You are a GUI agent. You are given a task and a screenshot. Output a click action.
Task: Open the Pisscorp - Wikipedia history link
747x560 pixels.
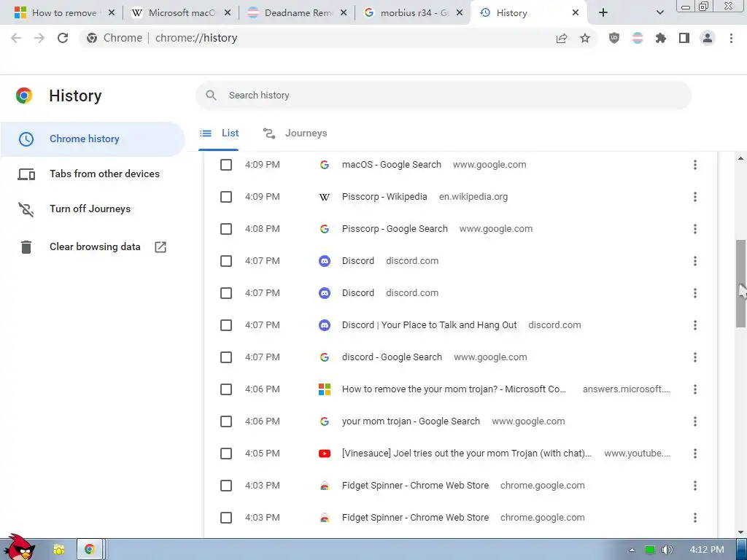click(384, 197)
